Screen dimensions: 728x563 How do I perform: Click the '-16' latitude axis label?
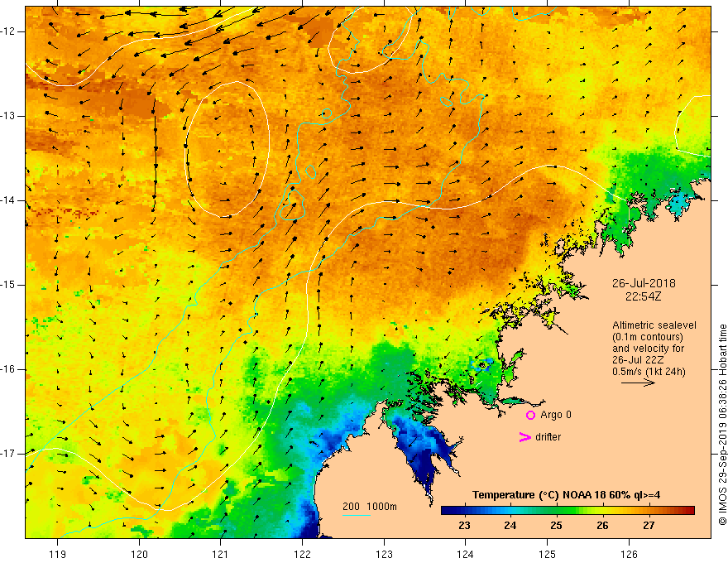[x=8, y=369]
